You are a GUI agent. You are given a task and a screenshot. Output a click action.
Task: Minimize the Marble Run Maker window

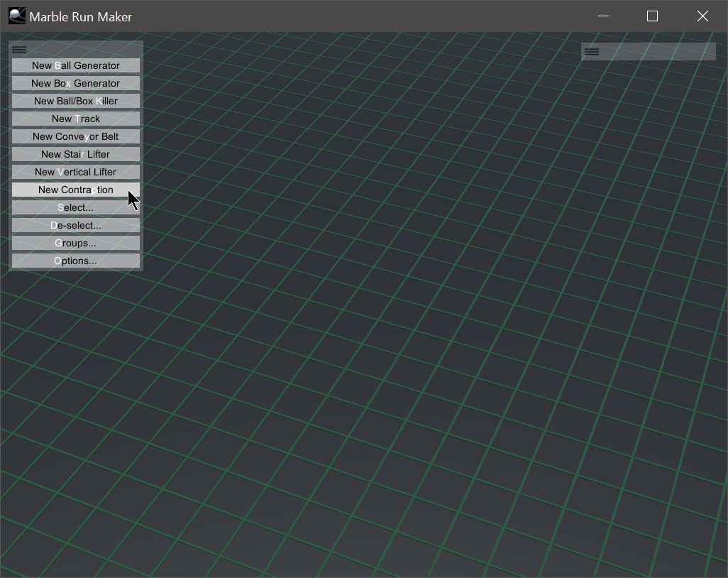pos(603,16)
